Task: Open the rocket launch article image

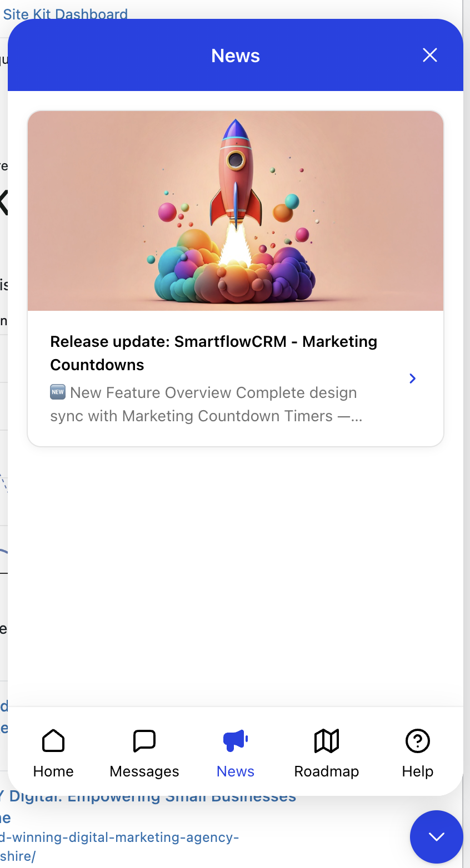Action: click(x=236, y=211)
